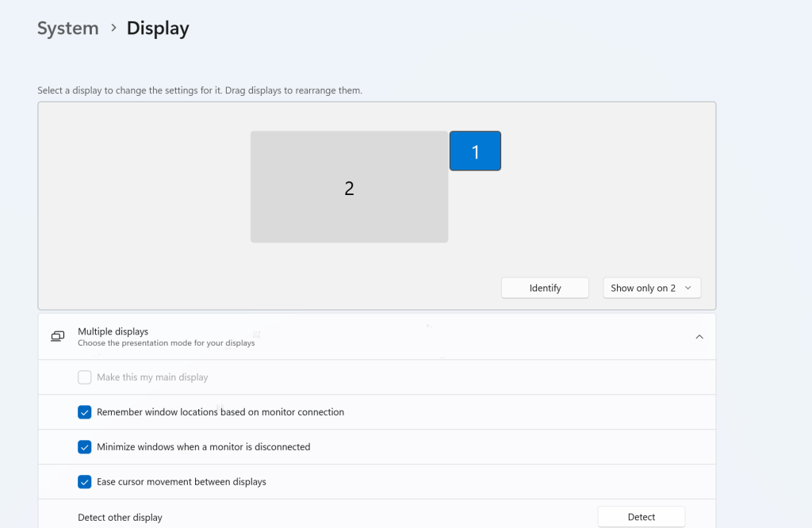812x528 pixels.
Task: Click the Multiple displays monitor icon
Action: 57,337
